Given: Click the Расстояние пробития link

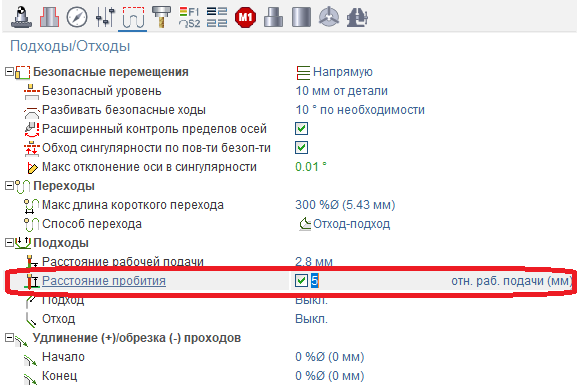Looking at the screenshot, I should (104, 281).
